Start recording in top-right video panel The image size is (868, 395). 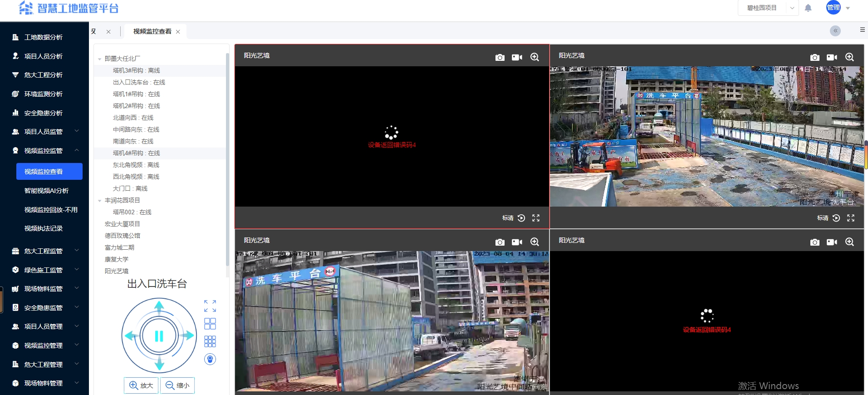click(x=832, y=57)
